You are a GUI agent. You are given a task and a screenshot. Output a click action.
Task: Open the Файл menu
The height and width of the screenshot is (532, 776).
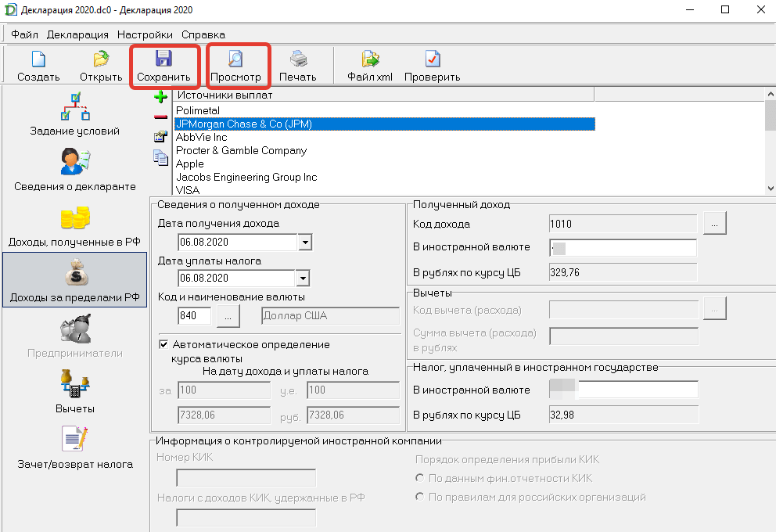click(x=25, y=34)
